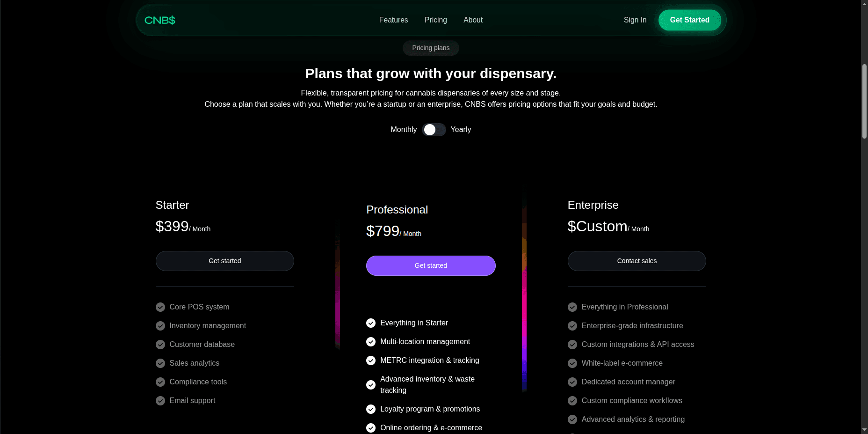Image resolution: width=868 pixels, height=434 pixels.
Task: Click the Professional plan heading
Action: [x=397, y=210]
